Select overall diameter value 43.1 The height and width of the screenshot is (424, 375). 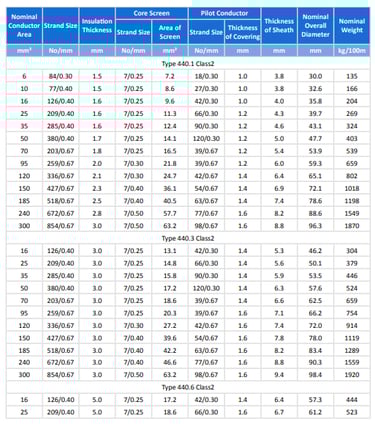click(x=315, y=126)
